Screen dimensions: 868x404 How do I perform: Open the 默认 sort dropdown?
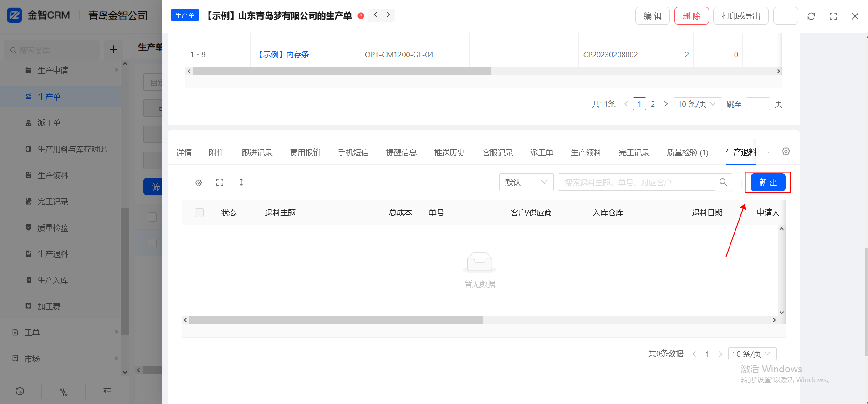coord(526,182)
